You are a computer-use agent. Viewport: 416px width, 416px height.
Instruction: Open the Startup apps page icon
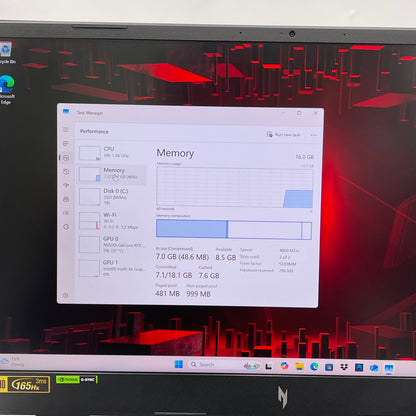66,185
